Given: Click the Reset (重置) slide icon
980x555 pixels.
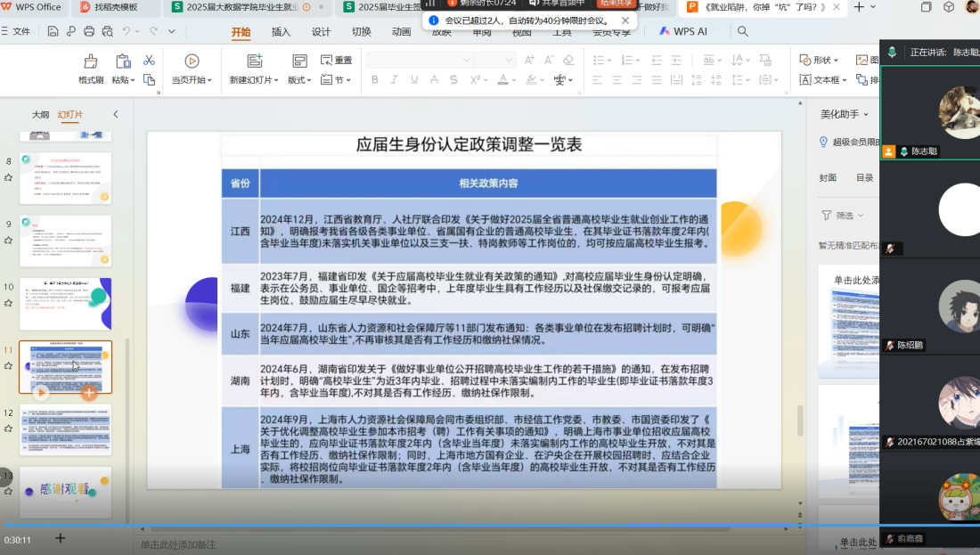Looking at the screenshot, I should point(335,60).
